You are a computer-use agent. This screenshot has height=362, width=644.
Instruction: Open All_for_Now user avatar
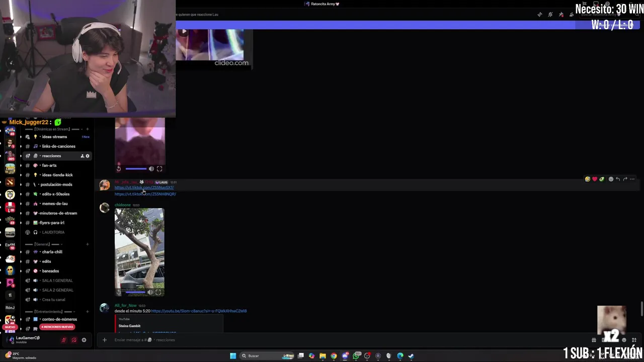pyautogui.click(x=104, y=308)
